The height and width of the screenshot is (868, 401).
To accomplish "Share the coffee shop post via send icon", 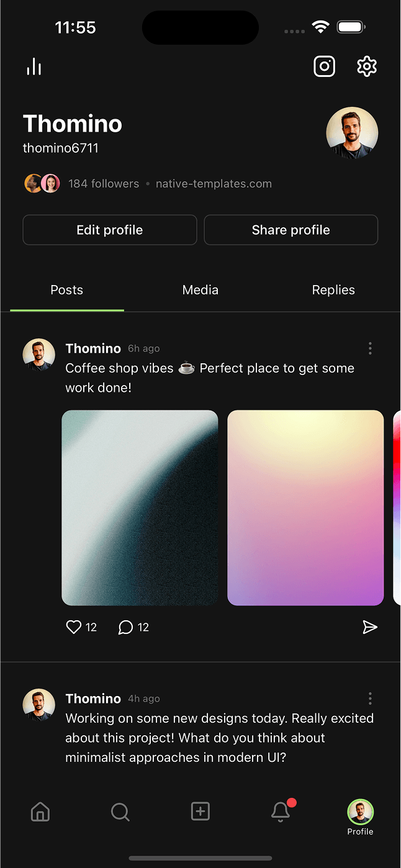I will point(370,627).
